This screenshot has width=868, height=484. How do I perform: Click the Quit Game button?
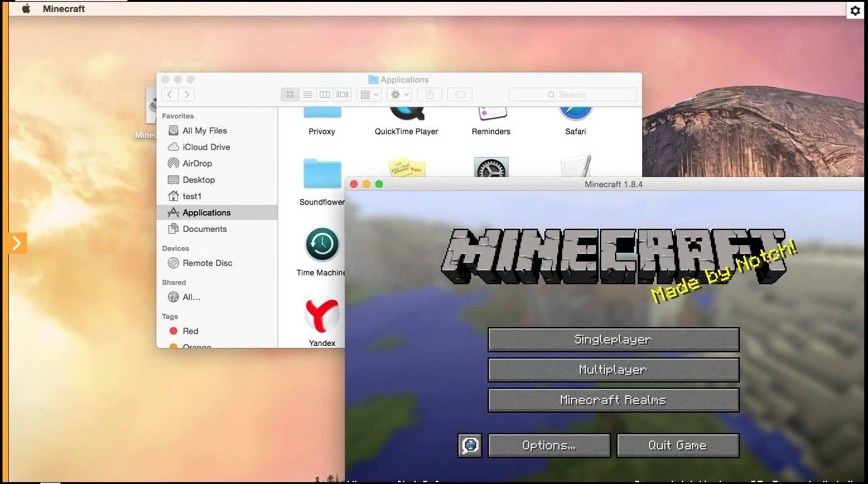[x=677, y=446]
